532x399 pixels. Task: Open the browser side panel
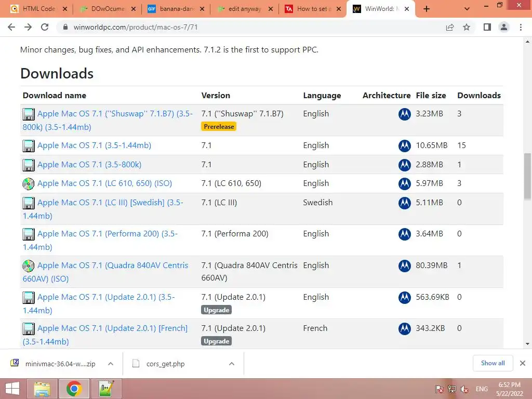click(487, 27)
